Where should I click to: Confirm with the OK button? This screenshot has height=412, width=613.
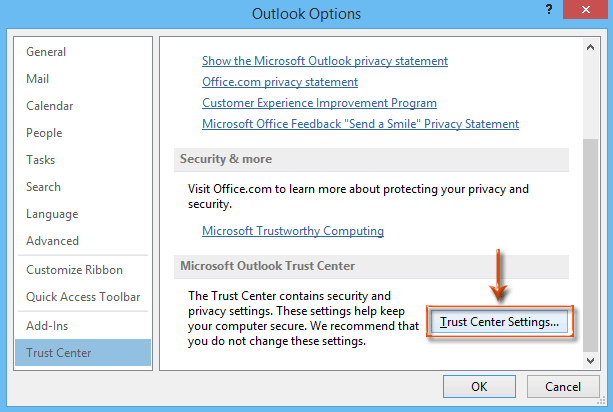coord(479,387)
